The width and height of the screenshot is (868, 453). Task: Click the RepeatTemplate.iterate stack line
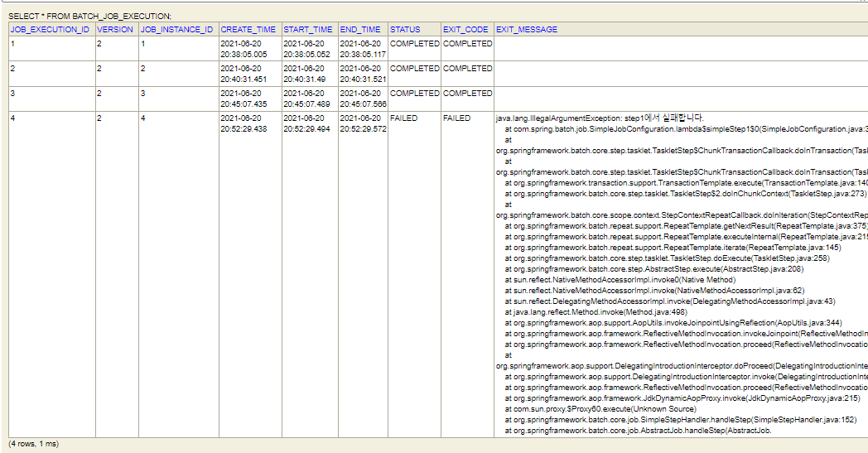tap(673, 248)
